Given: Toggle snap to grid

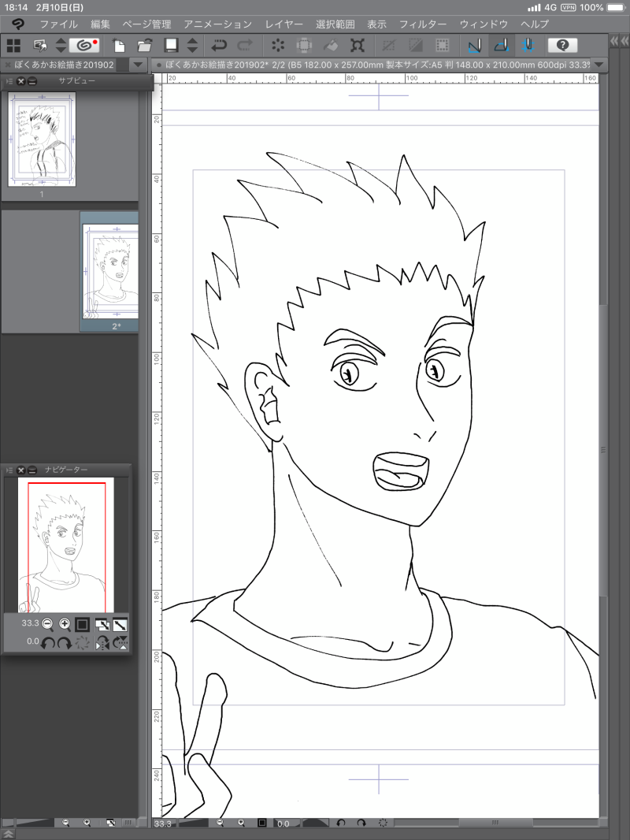Looking at the screenshot, I should (528, 46).
